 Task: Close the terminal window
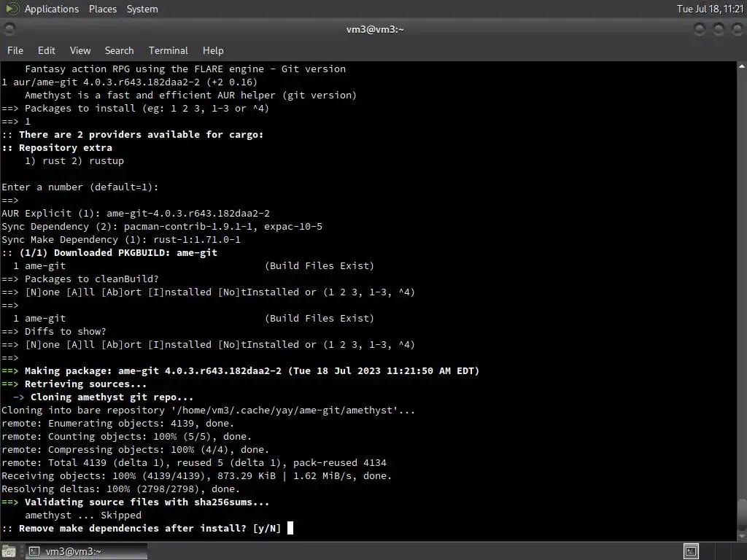click(x=737, y=29)
